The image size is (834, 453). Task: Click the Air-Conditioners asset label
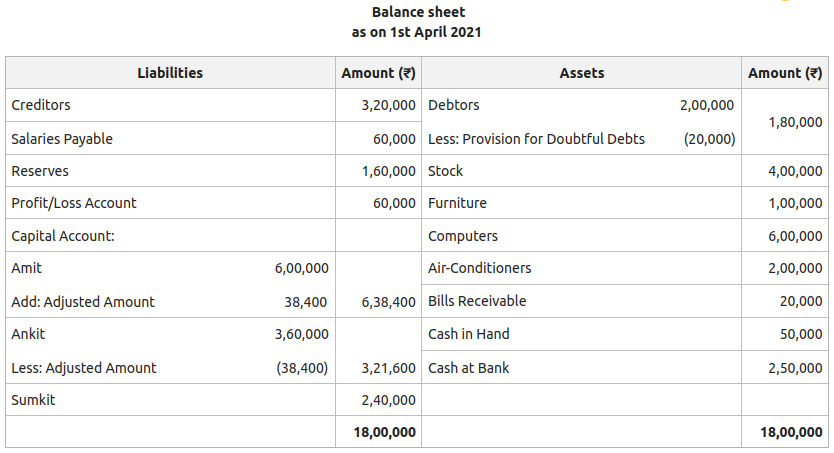coord(480,268)
